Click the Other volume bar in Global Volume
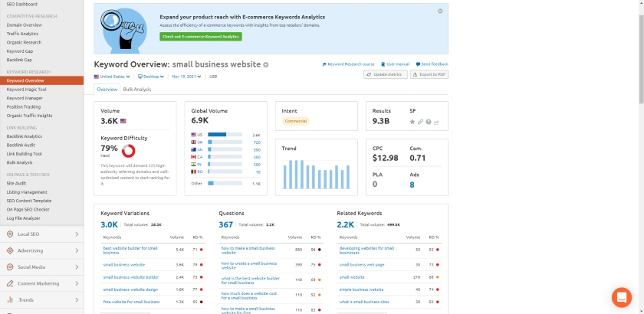This screenshot has height=314, width=644. (225, 183)
